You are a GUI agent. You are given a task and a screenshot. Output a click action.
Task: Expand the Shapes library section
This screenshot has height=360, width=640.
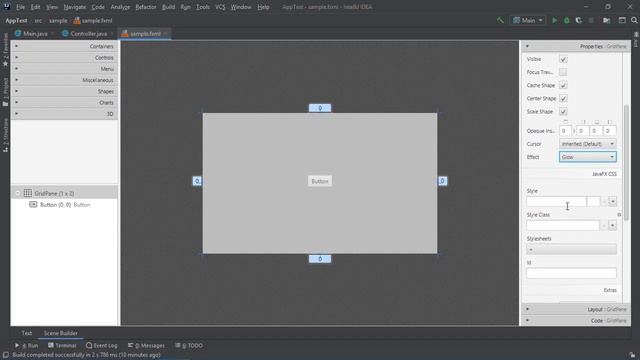(64, 91)
